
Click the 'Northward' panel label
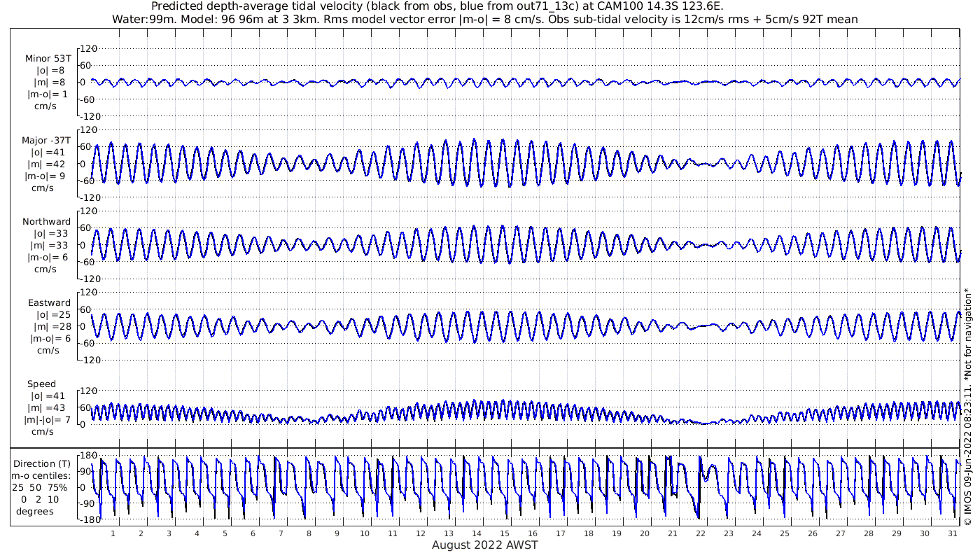(46, 221)
